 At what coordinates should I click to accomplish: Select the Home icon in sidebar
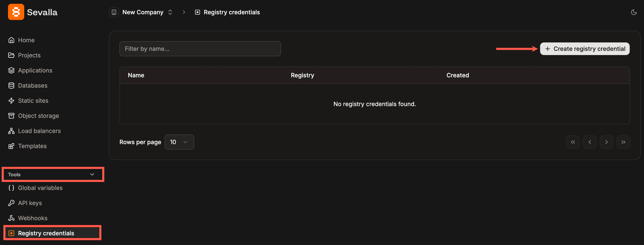[11, 40]
